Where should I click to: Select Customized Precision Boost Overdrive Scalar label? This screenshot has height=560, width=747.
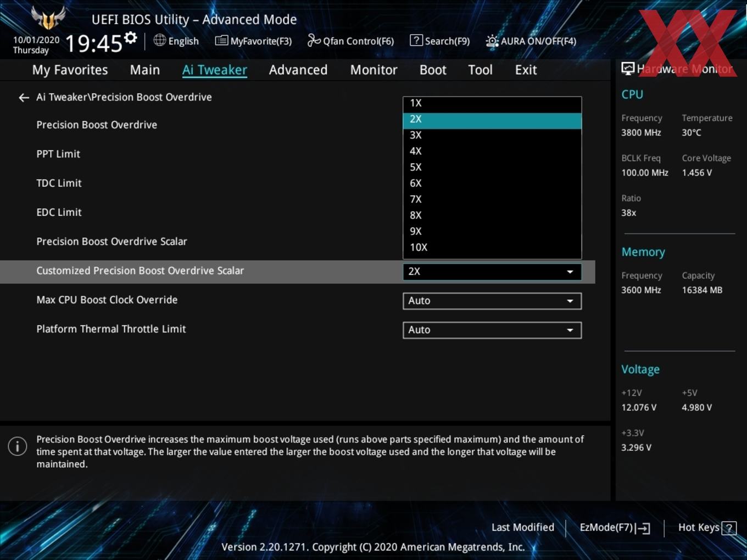click(x=140, y=271)
